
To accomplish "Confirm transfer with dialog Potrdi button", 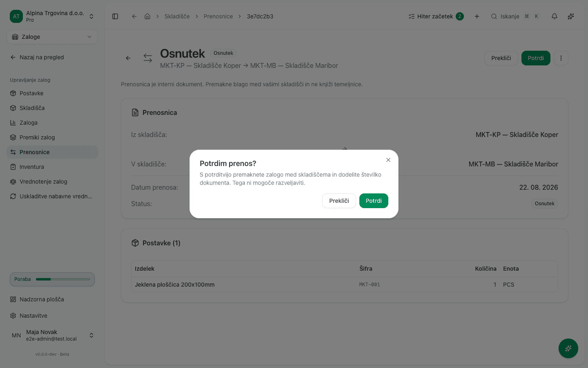I will pyautogui.click(x=374, y=201).
